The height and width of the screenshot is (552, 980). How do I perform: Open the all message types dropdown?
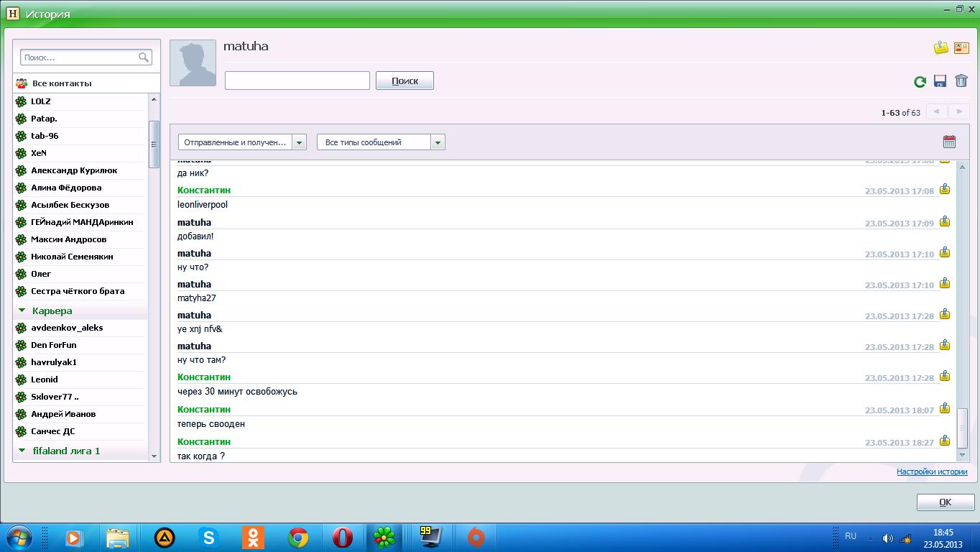click(438, 142)
